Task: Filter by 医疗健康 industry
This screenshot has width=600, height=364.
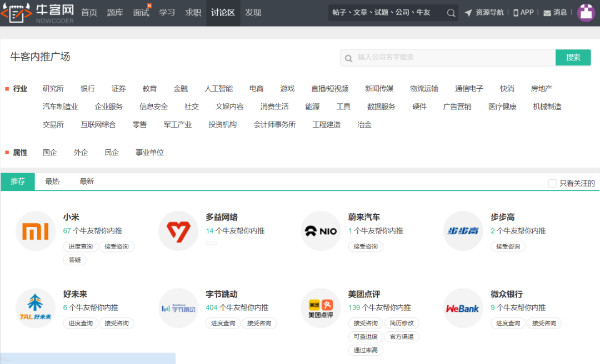Action: click(x=502, y=107)
